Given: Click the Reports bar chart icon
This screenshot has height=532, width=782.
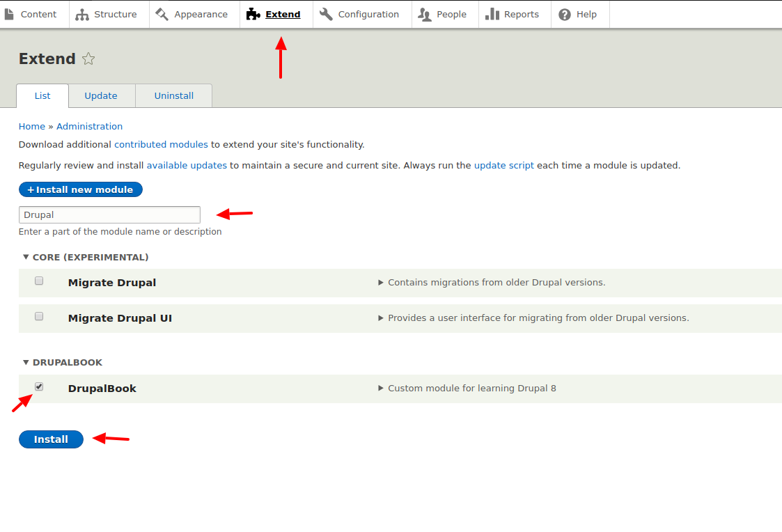Looking at the screenshot, I should 492,15.
